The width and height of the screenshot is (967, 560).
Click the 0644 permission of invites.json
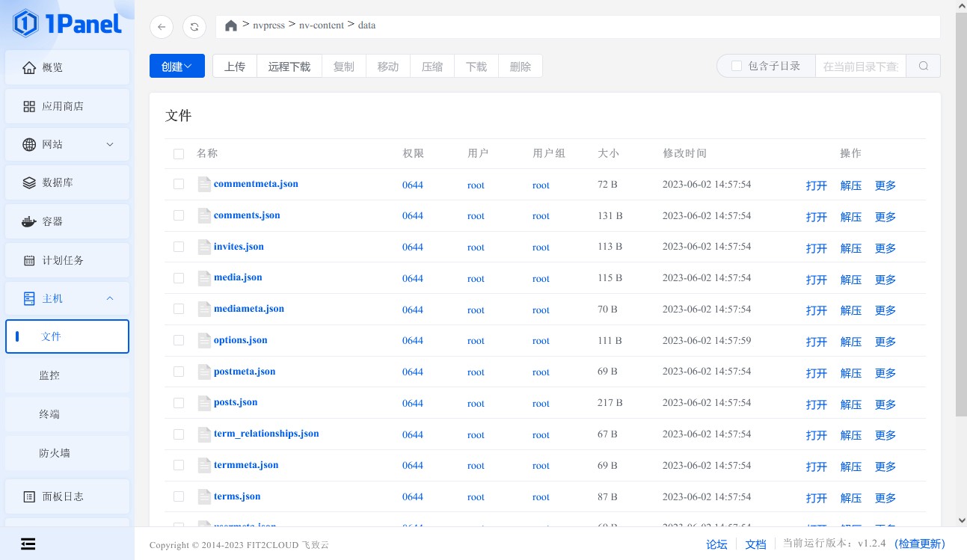pos(413,247)
